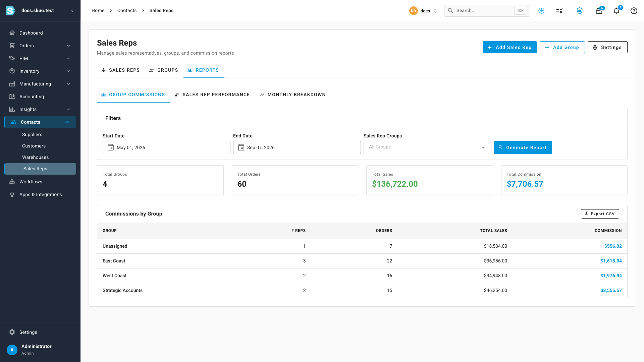Expand the Orders menu

coord(68,46)
